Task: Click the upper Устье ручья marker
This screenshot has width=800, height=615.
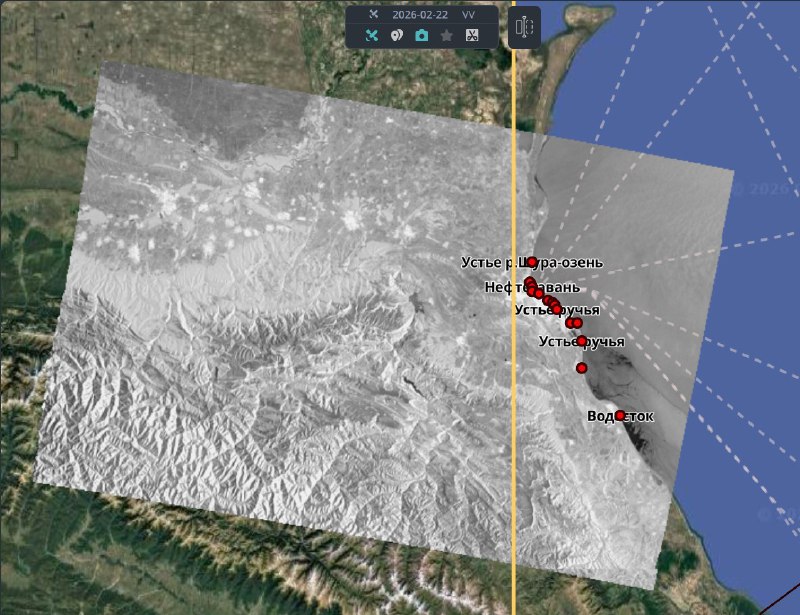Action: click(x=558, y=310)
